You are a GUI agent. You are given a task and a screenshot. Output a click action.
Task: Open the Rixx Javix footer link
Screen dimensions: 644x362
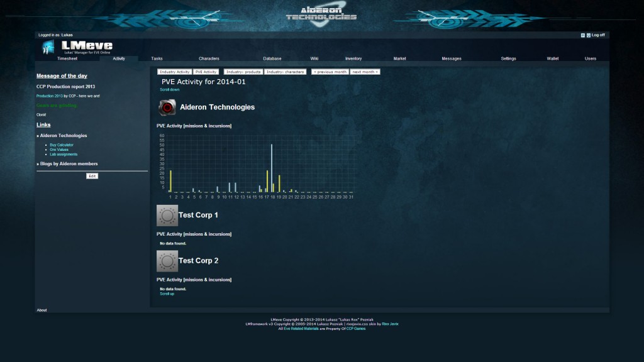pos(390,324)
